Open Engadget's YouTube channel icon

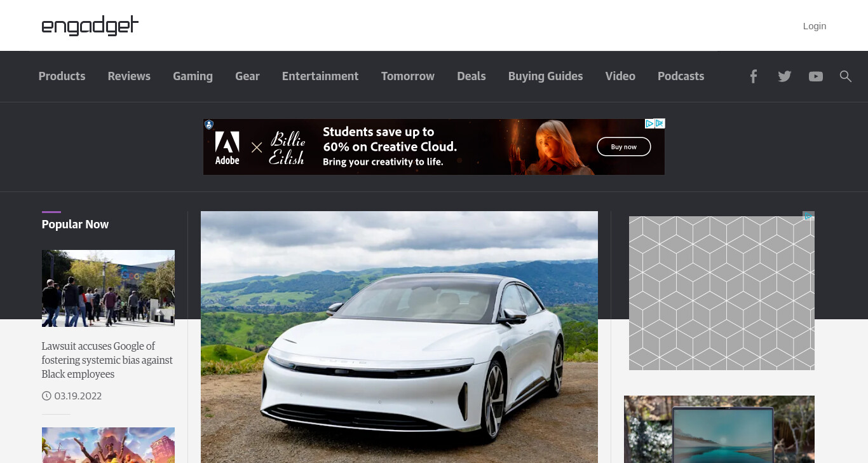point(816,76)
